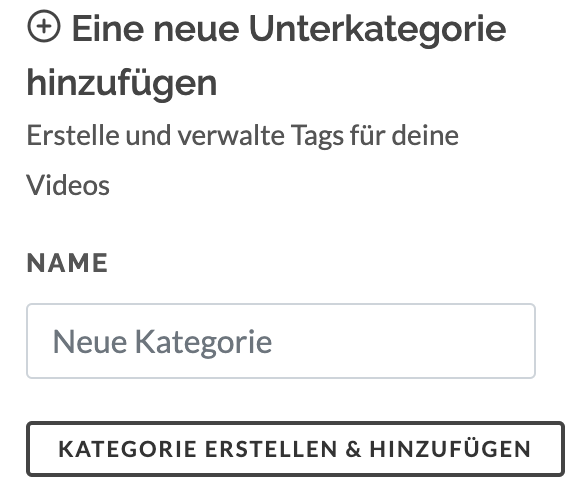
Task: Click the word Unterkategorie in the title
Action: (377, 29)
